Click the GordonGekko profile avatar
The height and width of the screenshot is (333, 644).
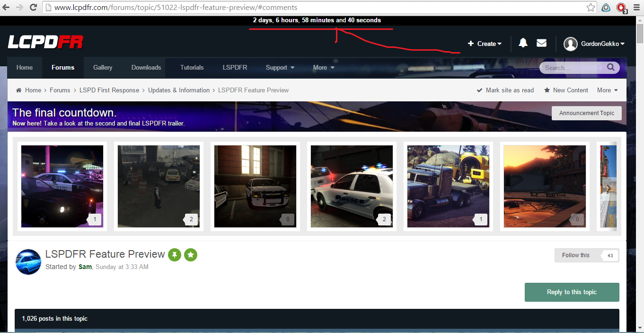(x=571, y=44)
